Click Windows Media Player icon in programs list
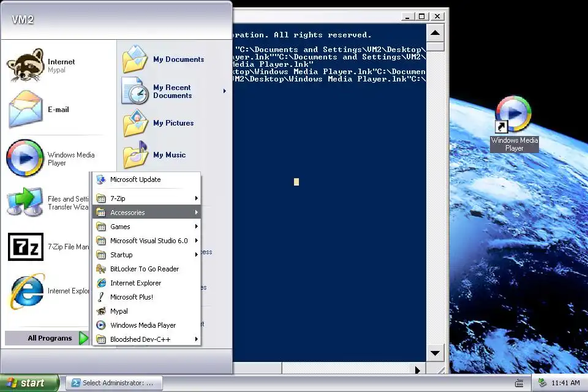Viewport: 588px width, 392px height. coord(101,325)
